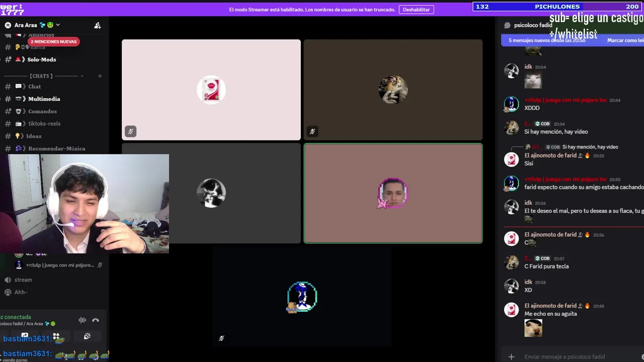
Task: Click the stage icon beside Ahh~
Action: coord(8,292)
